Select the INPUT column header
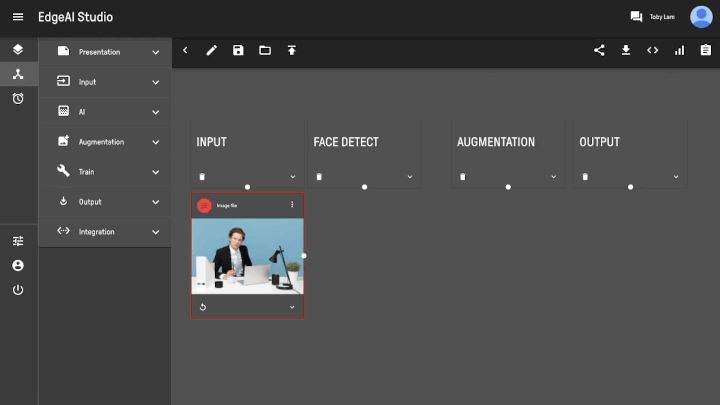720x405 pixels. click(x=211, y=142)
